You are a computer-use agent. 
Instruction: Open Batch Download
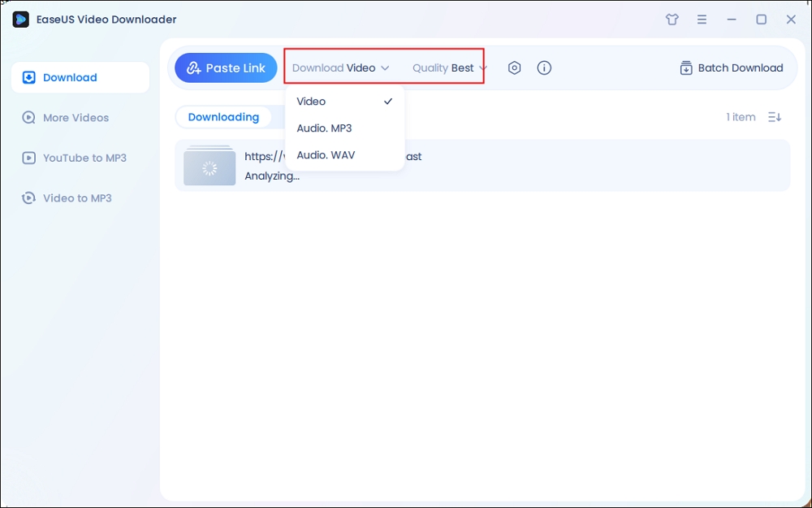coord(732,68)
